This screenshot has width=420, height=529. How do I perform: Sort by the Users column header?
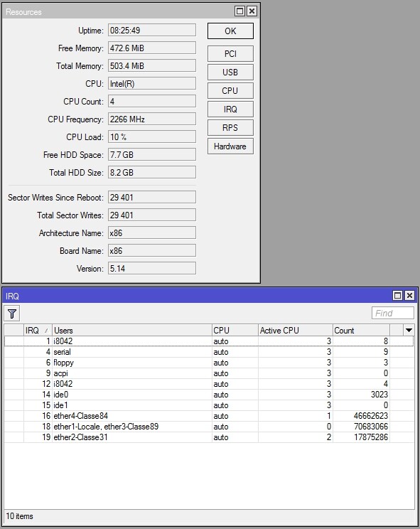point(131,331)
